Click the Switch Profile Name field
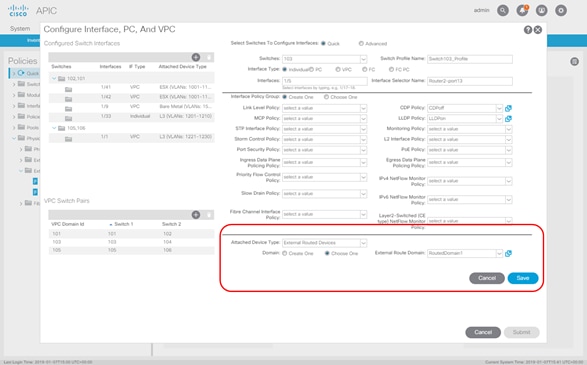Viewport: 587px width, 365px height. point(470,59)
